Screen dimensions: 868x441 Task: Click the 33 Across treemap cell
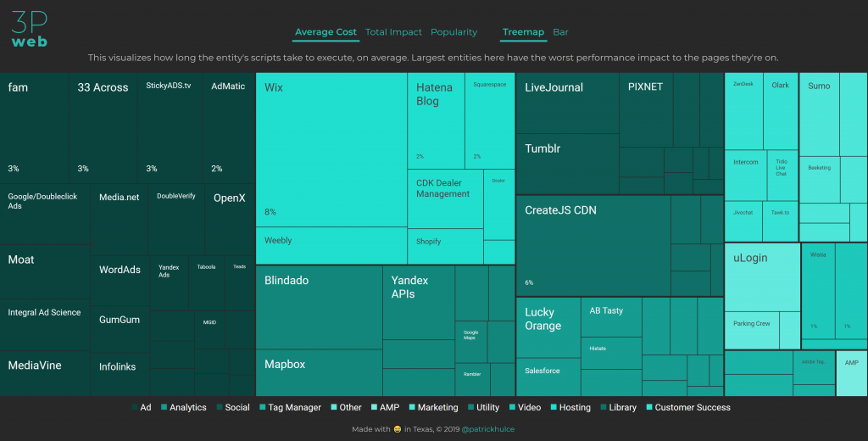pos(103,128)
